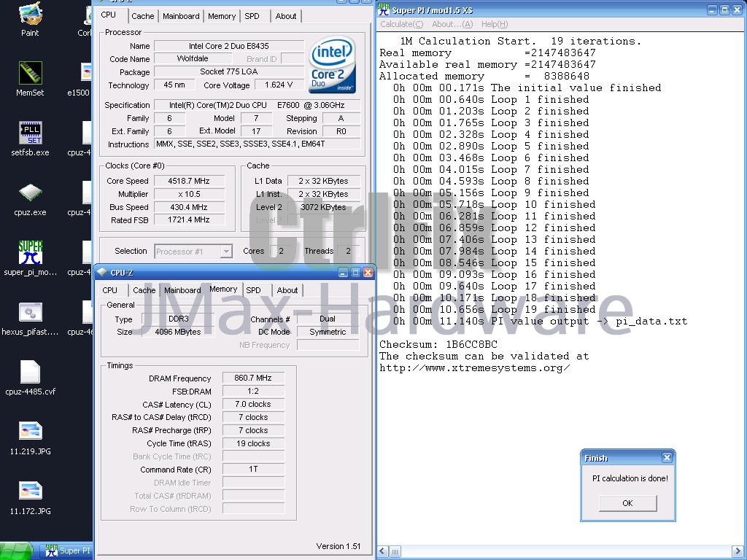Maximize the Super PI window
This screenshot has height=560, width=747.
coord(724,9)
